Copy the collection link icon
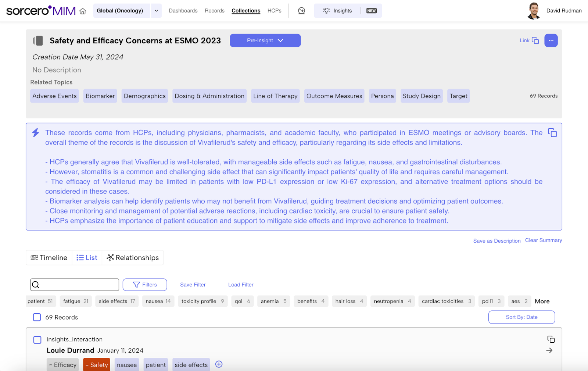Screen dimensions: 588x371 [x=535, y=40]
